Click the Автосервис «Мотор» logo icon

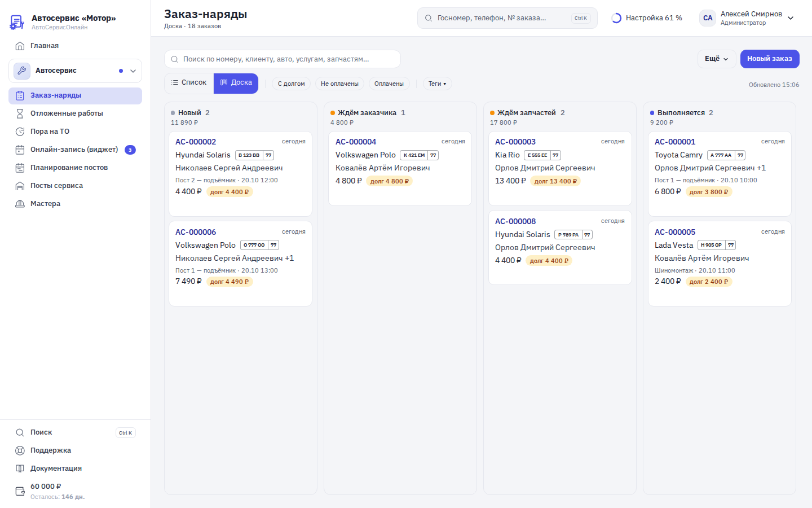(x=17, y=22)
